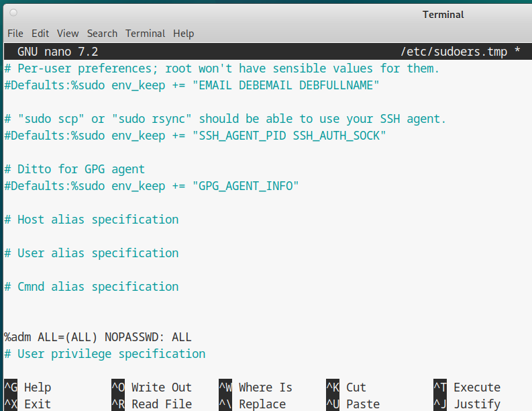
Task: Open the Edit menu
Action: click(40, 33)
